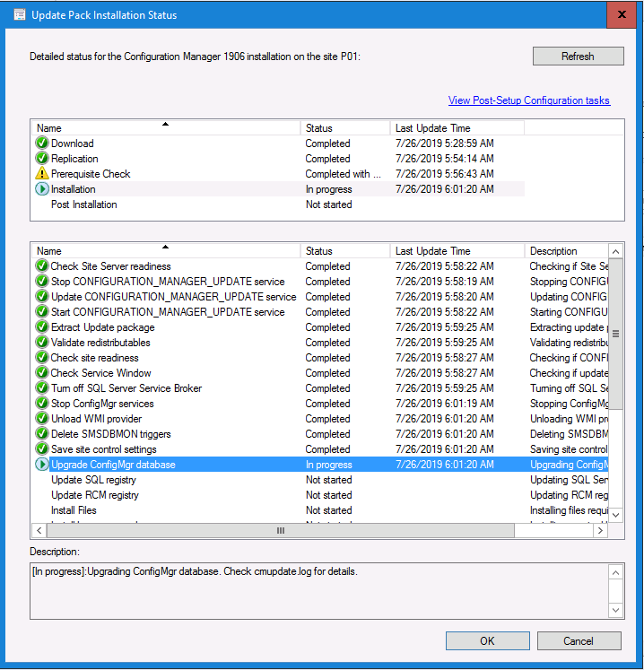Click the horizontal scroll-right arrow
The width and height of the screenshot is (644, 670).
(600, 530)
